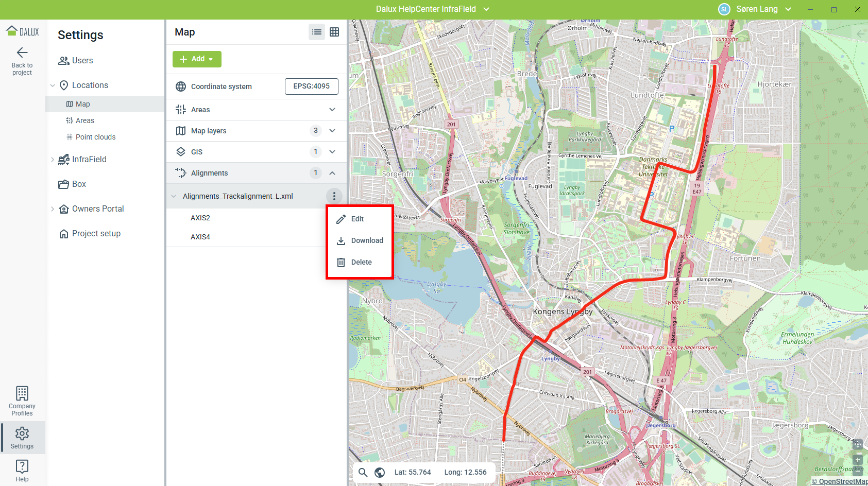Open the Settings gear in the sidebar
Viewport: 868px width, 486px height.
pyautogui.click(x=22, y=438)
